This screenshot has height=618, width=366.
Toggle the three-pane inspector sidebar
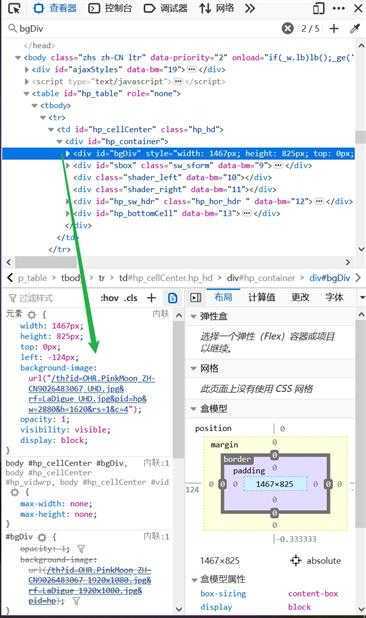[195, 298]
